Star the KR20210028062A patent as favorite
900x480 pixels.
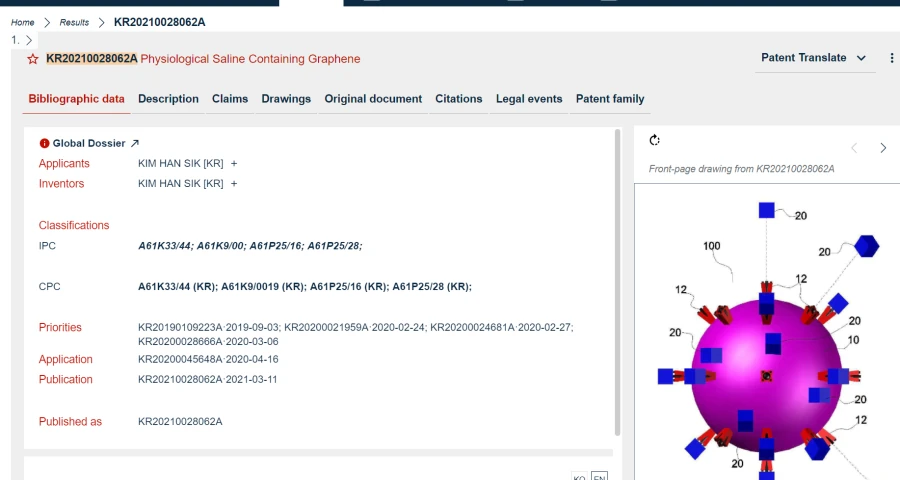[x=33, y=59]
